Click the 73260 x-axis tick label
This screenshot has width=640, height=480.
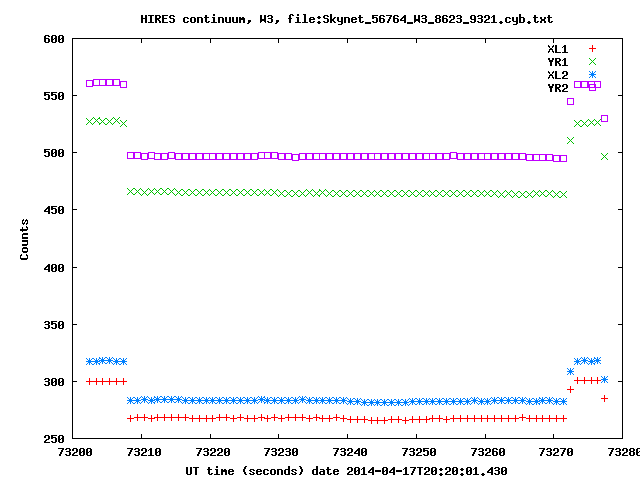click(x=488, y=452)
